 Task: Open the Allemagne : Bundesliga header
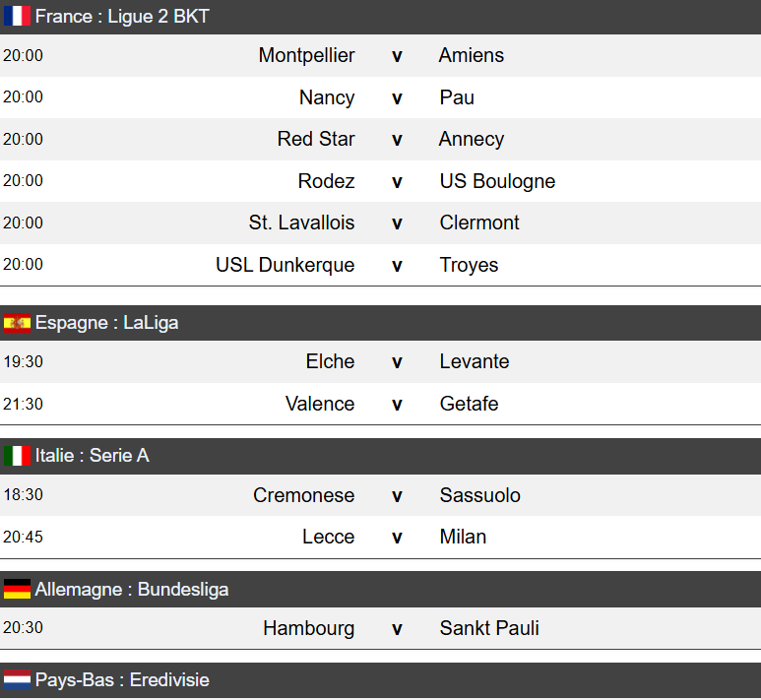point(132,590)
